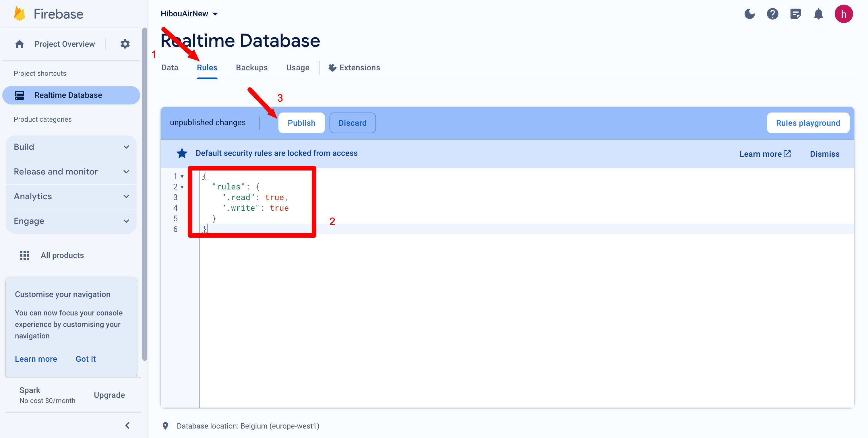Open the Backups tab
Viewport: 868px width, 438px height.
click(x=252, y=68)
